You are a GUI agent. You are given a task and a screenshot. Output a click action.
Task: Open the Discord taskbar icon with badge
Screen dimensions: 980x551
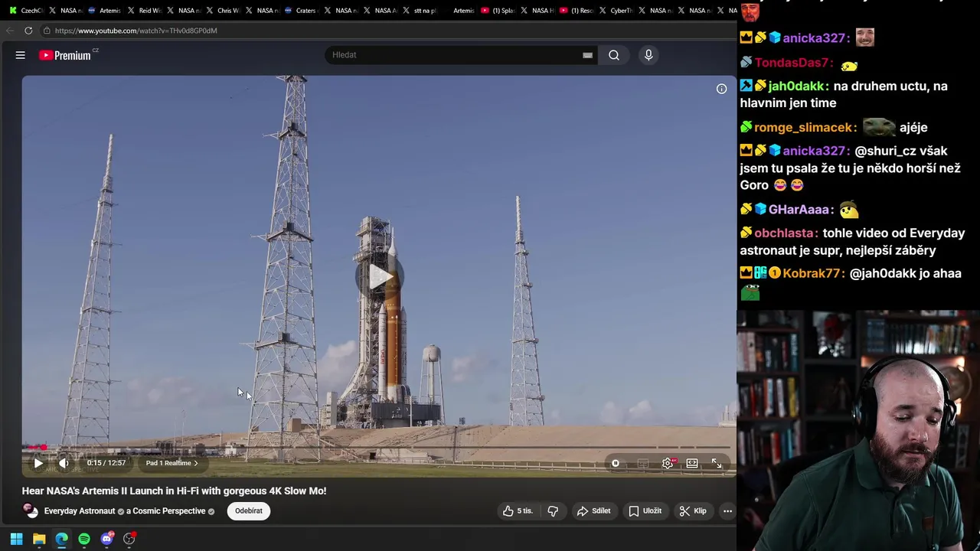click(107, 539)
